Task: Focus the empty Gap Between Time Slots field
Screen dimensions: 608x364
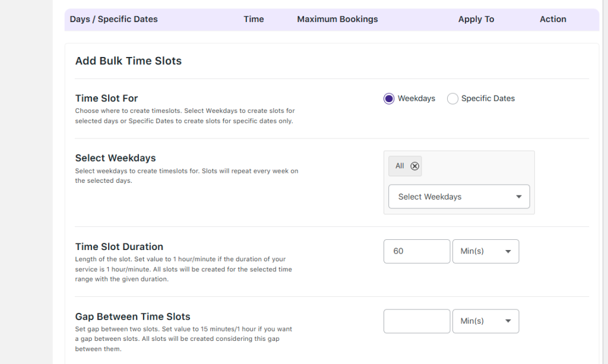Action: tap(416, 321)
